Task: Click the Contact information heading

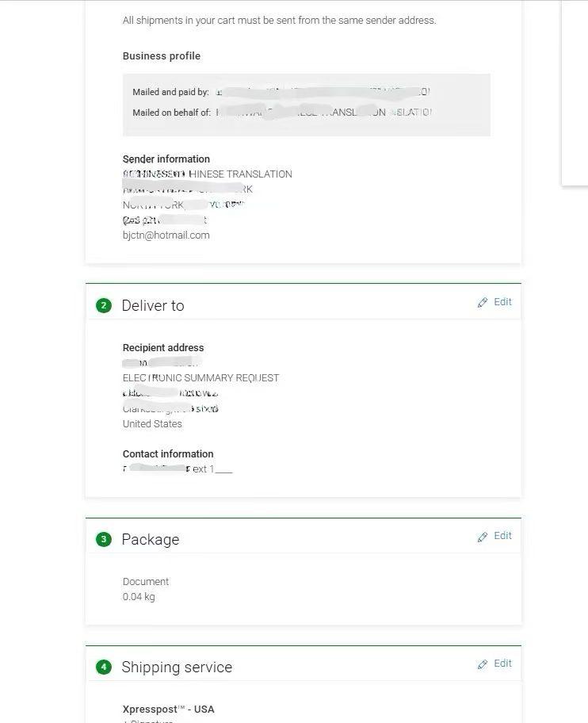Action: point(168,454)
